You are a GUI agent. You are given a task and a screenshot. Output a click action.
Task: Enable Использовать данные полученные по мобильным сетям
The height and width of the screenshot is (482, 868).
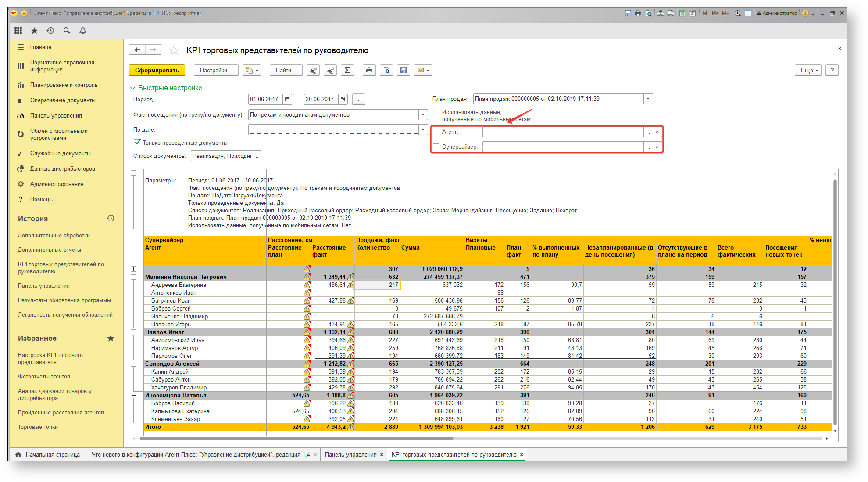click(x=436, y=112)
